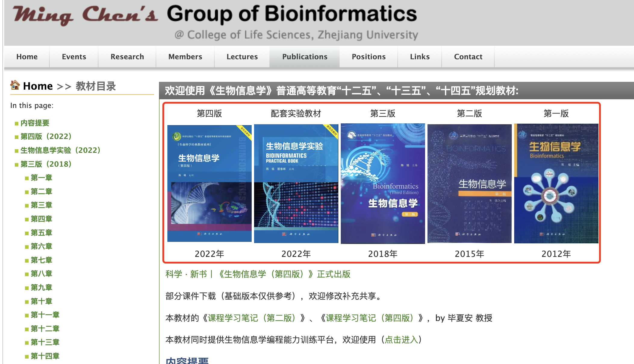This screenshot has height=364, width=634.
Task: Click the Third Edition 2018 book cover
Action: pos(383,184)
